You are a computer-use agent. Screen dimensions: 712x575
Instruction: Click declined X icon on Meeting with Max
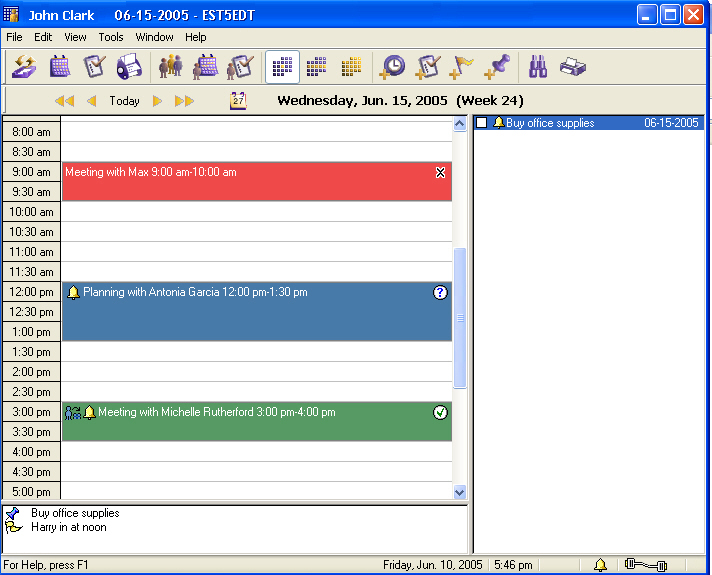point(440,172)
